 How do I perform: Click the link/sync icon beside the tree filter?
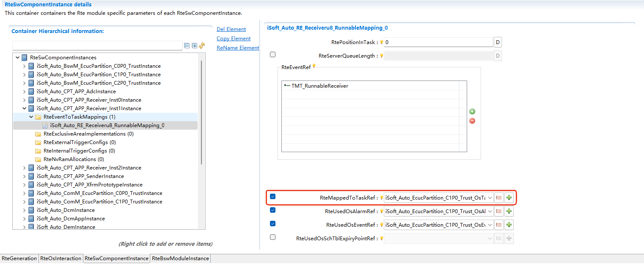click(x=202, y=45)
